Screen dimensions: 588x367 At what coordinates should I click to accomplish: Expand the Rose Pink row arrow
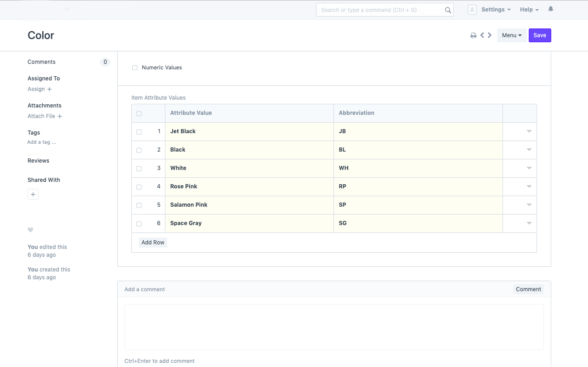(529, 186)
